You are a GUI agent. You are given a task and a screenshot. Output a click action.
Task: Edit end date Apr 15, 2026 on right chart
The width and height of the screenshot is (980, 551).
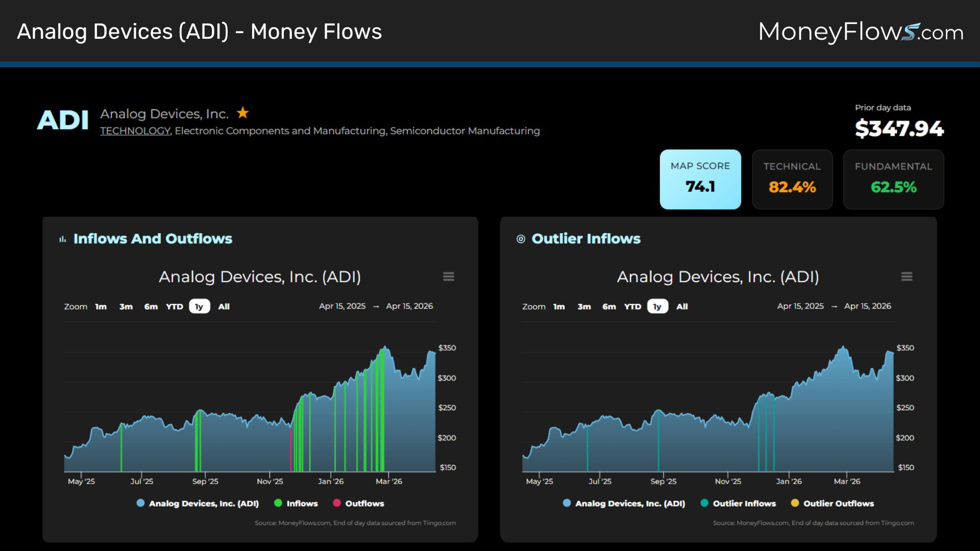point(867,306)
